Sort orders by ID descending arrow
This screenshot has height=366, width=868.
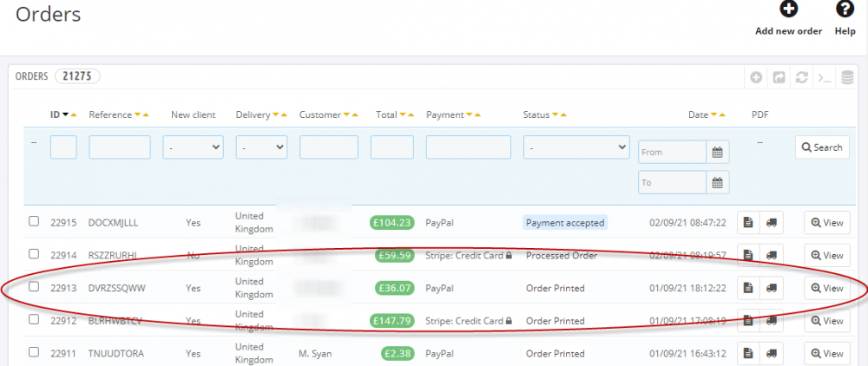point(65,114)
